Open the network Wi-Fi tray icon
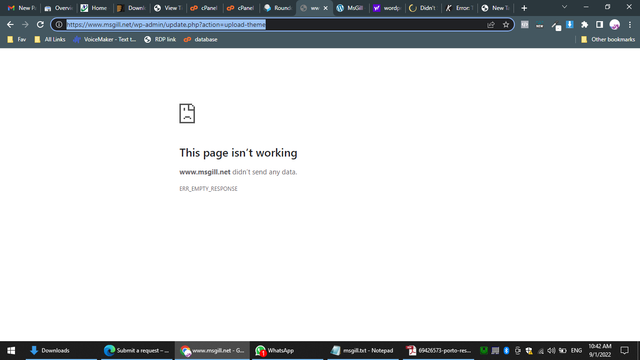The width and height of the screenshot is (640, 360). point(540,350)
